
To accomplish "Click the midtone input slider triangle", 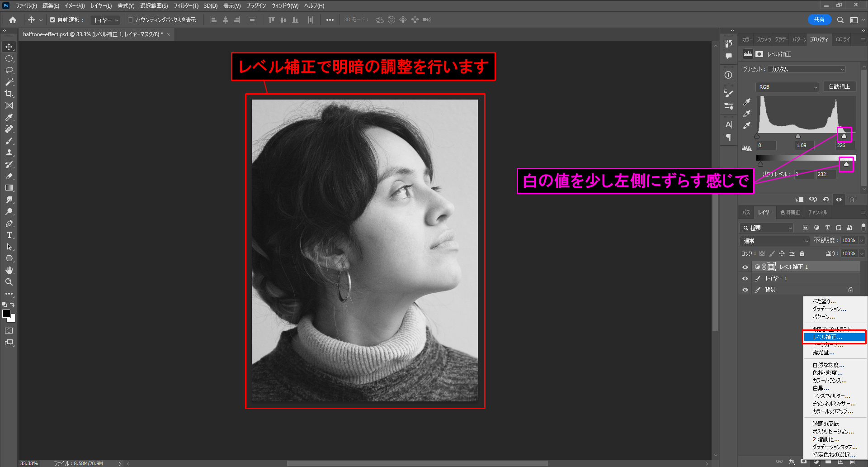I will (x=798, y=136).
